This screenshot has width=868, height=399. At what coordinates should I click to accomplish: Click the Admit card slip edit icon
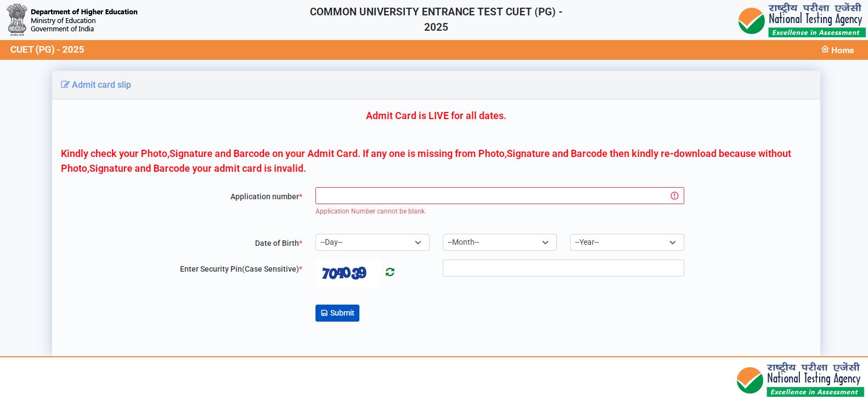tap(65, 85)
